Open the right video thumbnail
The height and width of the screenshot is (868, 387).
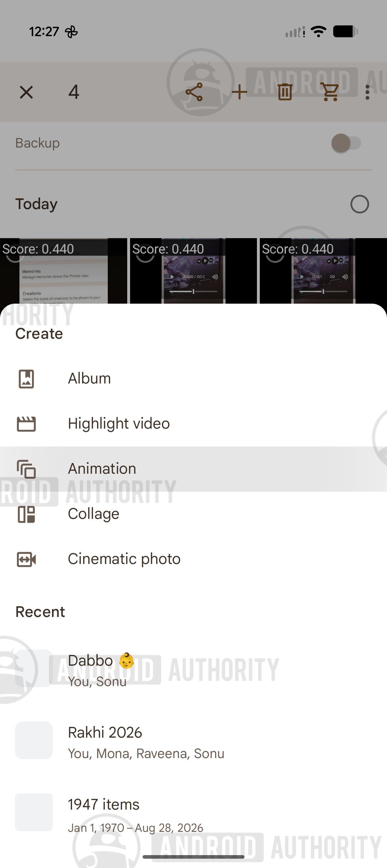click(x=323, y=271)
